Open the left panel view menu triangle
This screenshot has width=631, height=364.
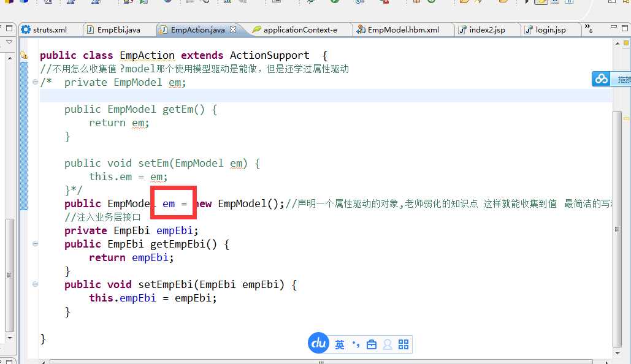pos(9,42)
